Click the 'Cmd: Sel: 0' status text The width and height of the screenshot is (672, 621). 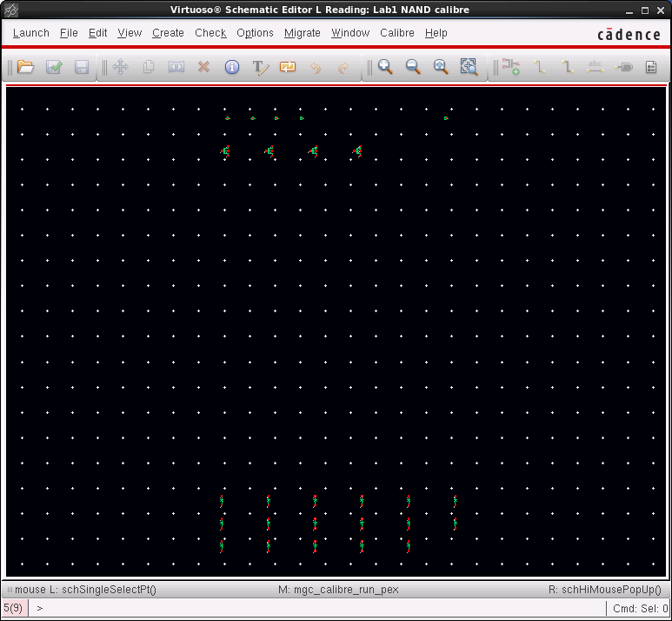coord(641,609)
